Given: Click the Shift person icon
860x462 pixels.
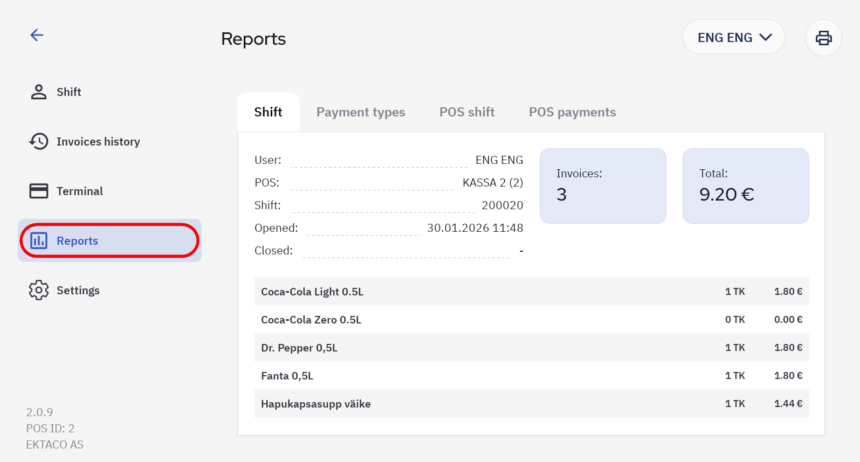Looking at the screenshot, I should [x=39, y=92].
